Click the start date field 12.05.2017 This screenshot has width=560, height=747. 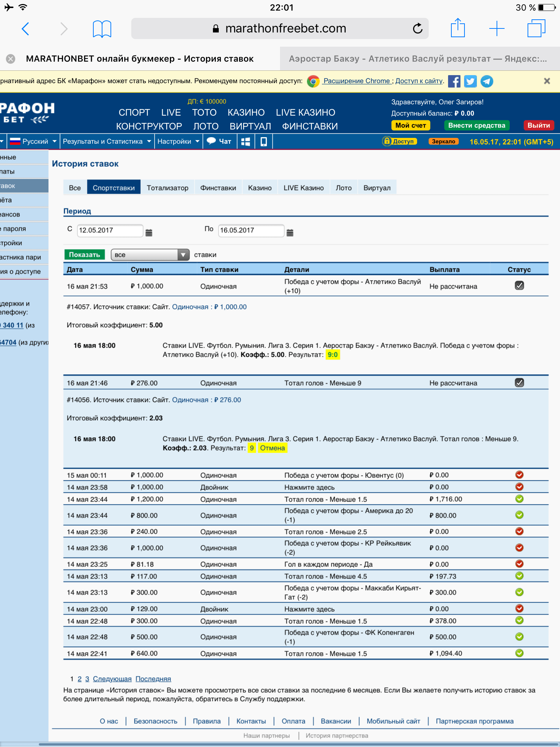tap(109, 231)
